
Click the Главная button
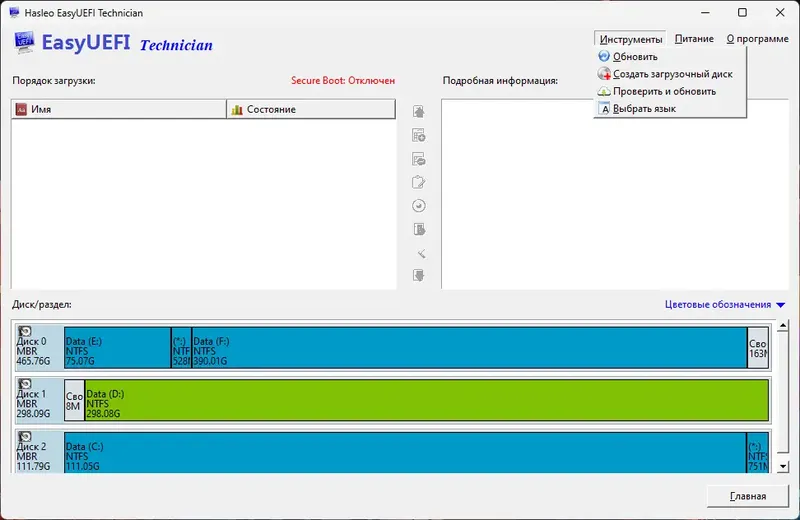pyautogui.click(x=747, y=496)
